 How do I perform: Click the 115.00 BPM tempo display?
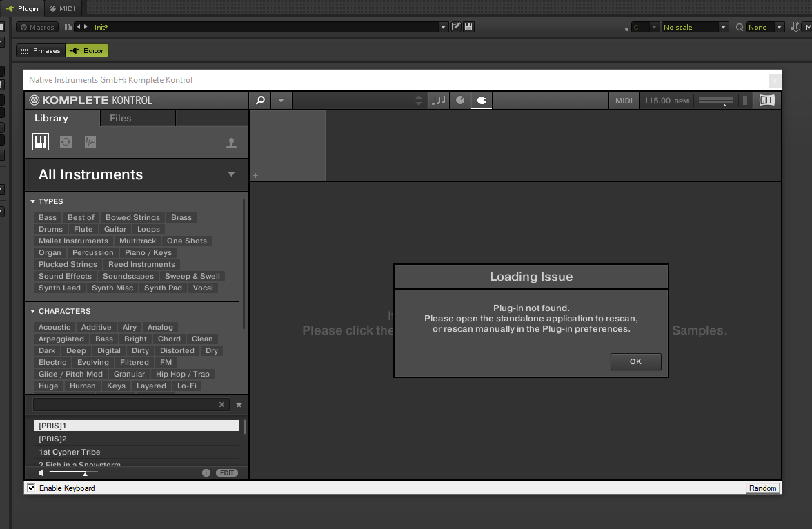click(666, 101)
